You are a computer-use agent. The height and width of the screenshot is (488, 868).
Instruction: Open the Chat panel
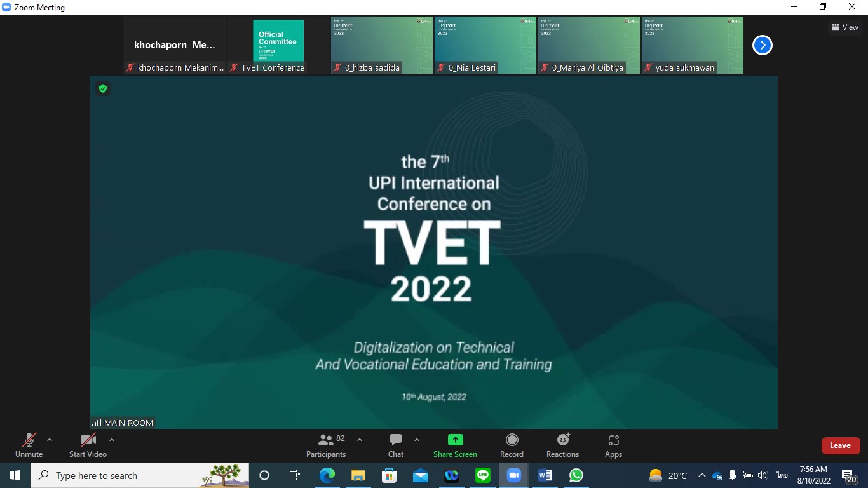point(396,445)
